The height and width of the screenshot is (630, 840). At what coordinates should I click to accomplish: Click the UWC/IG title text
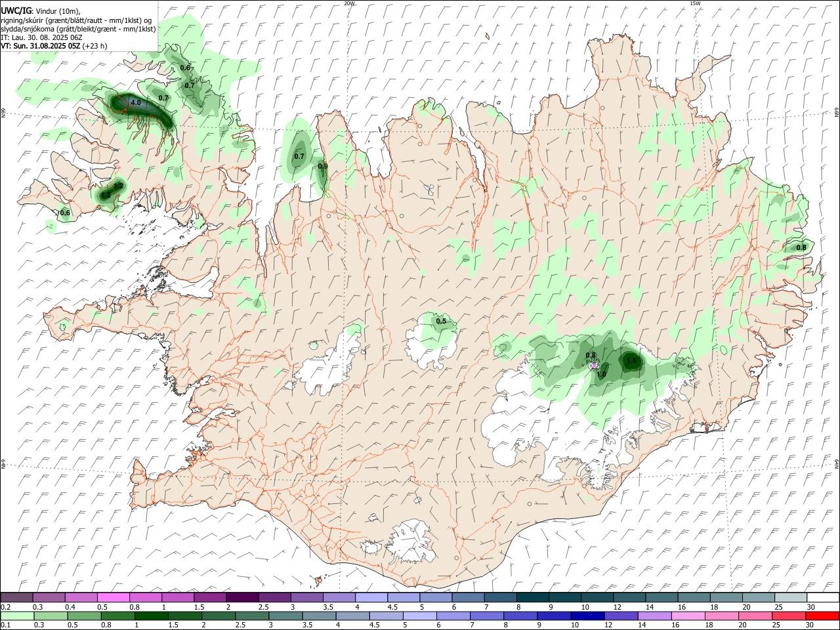[x=16, y=10]
